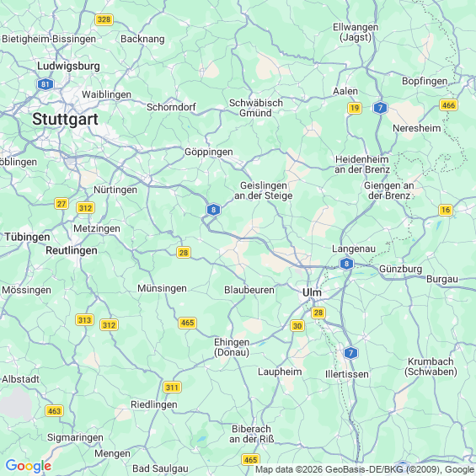Click the yellow 16 road shield
The image size is (476, 476).
click(x=446, y=210)
